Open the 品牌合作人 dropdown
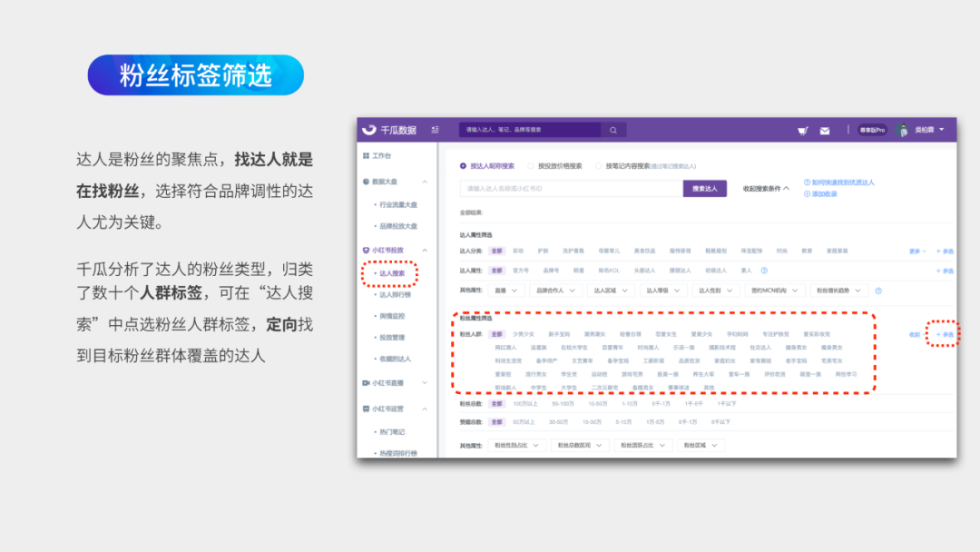Viewport: 980px width, 552px height. point(555,291)
